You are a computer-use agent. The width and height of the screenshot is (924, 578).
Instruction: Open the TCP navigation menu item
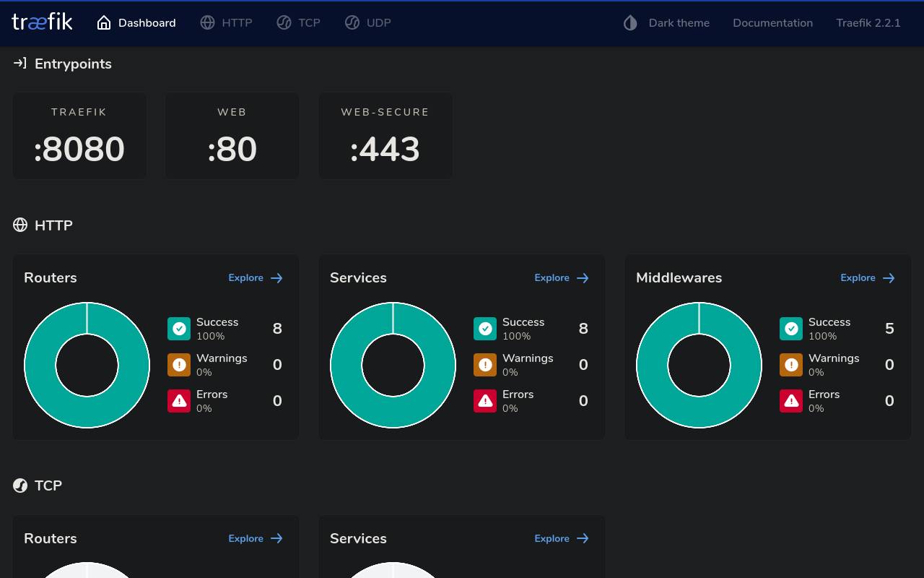(x=298, y=22)
